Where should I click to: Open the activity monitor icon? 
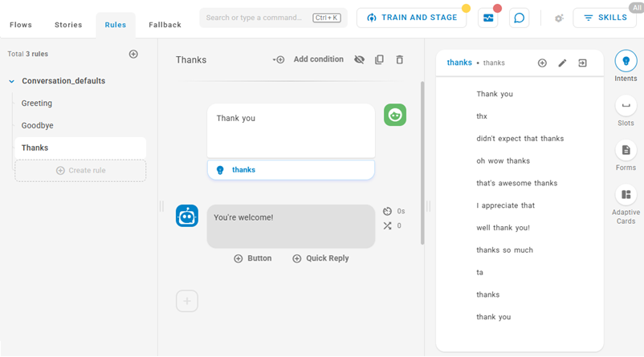click(x=488, y=18)
